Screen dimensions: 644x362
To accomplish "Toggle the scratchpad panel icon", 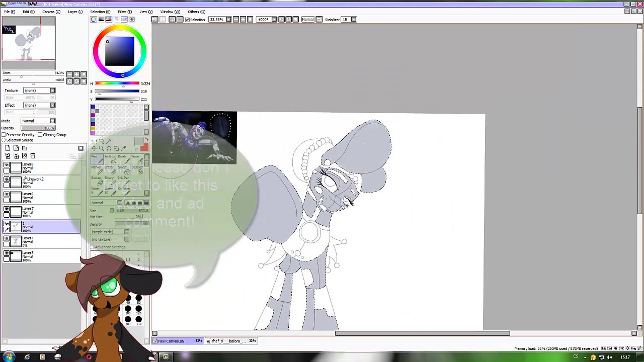I will [x=132, y=19].
